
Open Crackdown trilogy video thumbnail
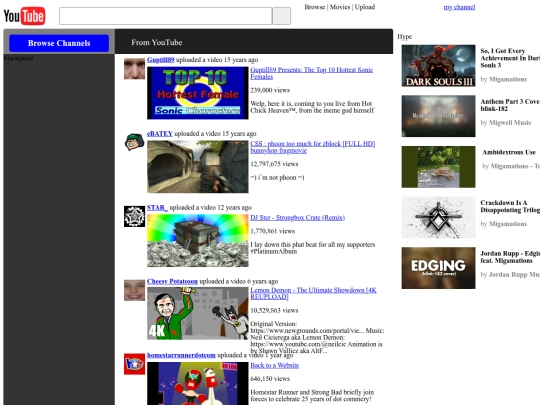tap(438, 217)
